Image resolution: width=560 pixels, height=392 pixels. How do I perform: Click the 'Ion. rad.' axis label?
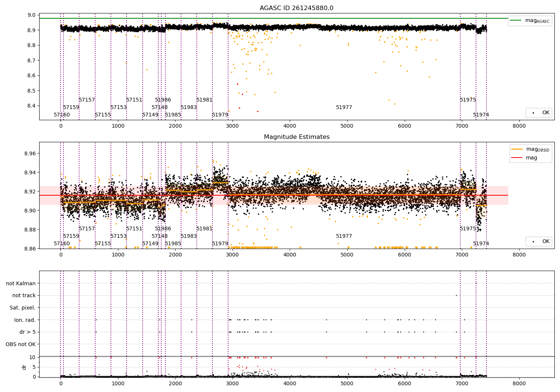25,320
